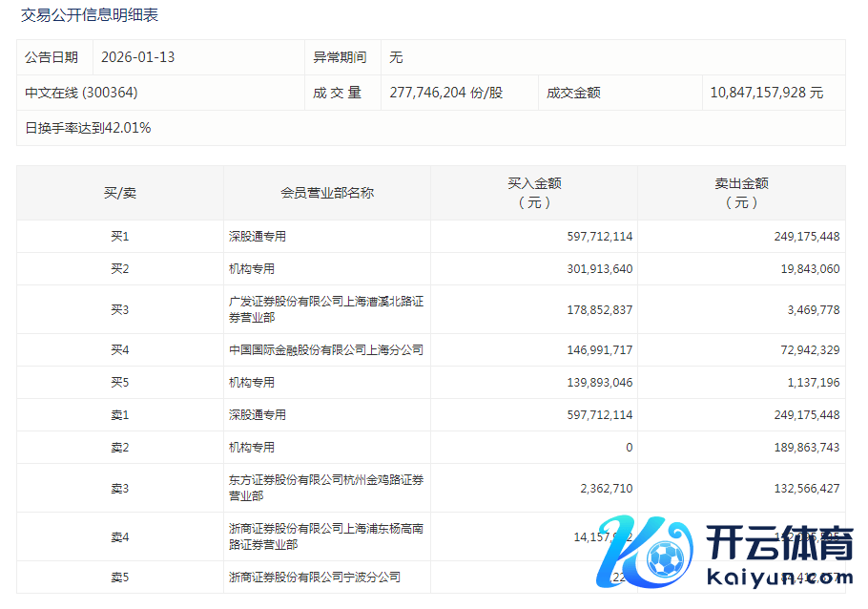Click 浙商证券股份有限公司宁波分公司 in 卖5 row
The image size is (868, 609).
[315, 577]
